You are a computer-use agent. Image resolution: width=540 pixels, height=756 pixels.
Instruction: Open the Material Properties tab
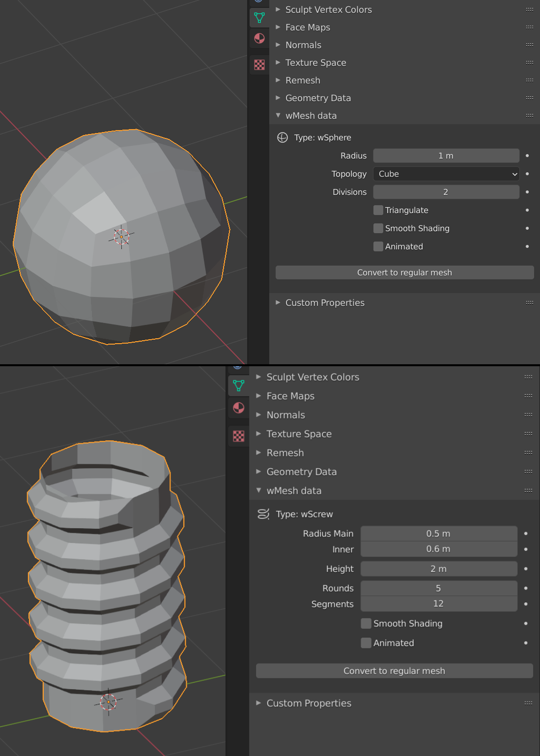pos(259,39)
